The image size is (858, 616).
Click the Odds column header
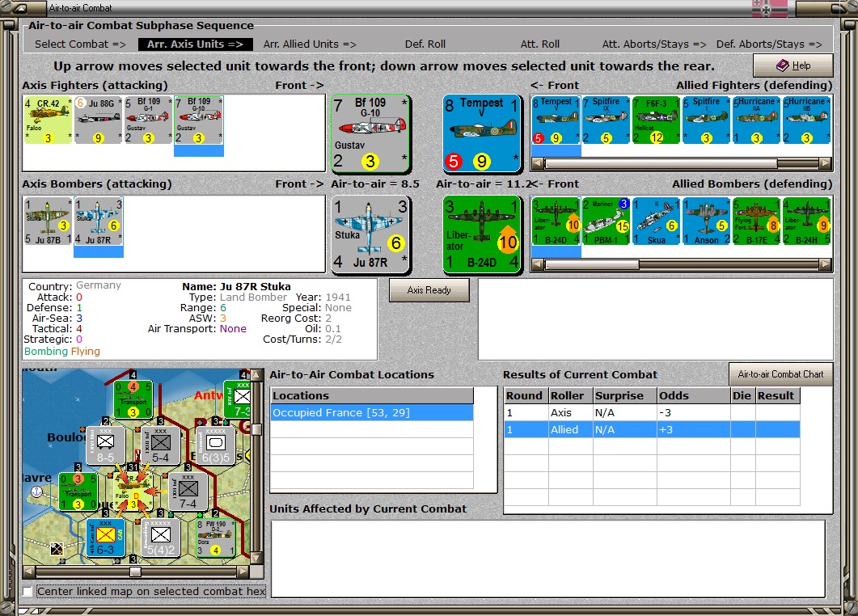tap(694, 395)
